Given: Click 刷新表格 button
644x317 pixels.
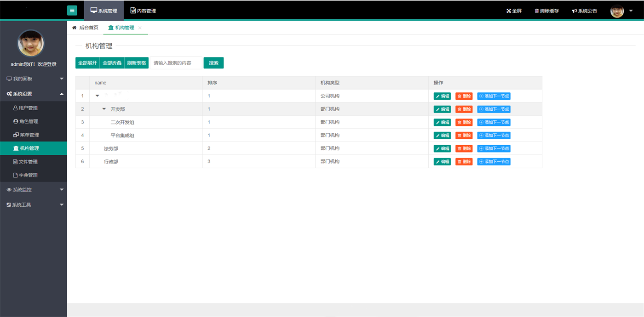Looking at the screenshot, I should point(136,63).
